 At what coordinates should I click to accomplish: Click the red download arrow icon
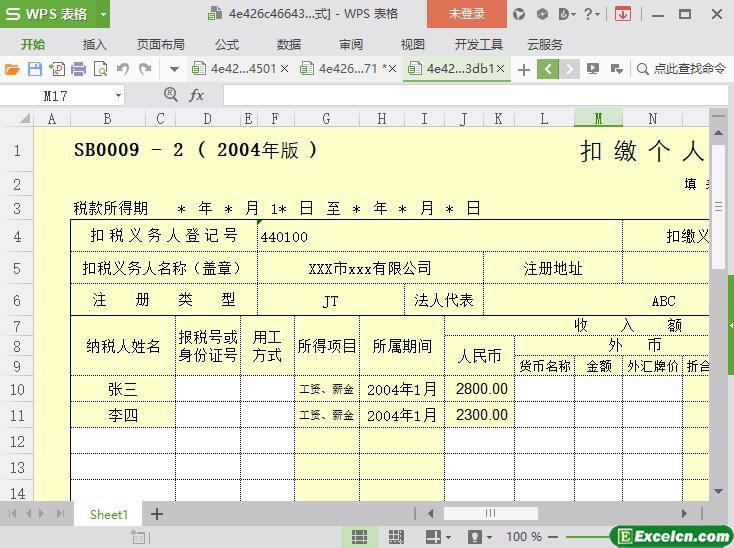click(622, 15)
